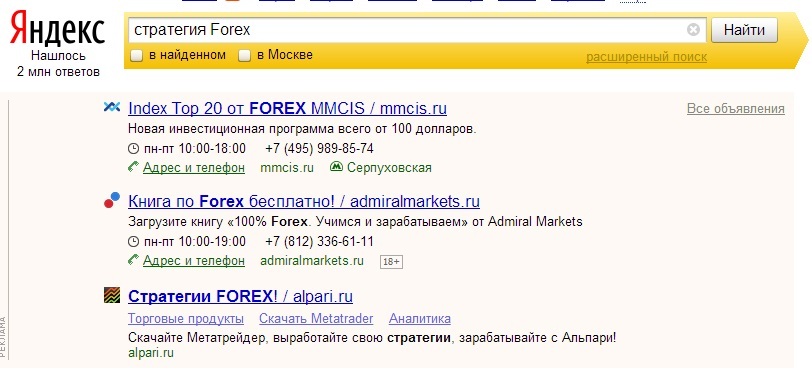Click the 18+ age rating badge

coord(391,262)
